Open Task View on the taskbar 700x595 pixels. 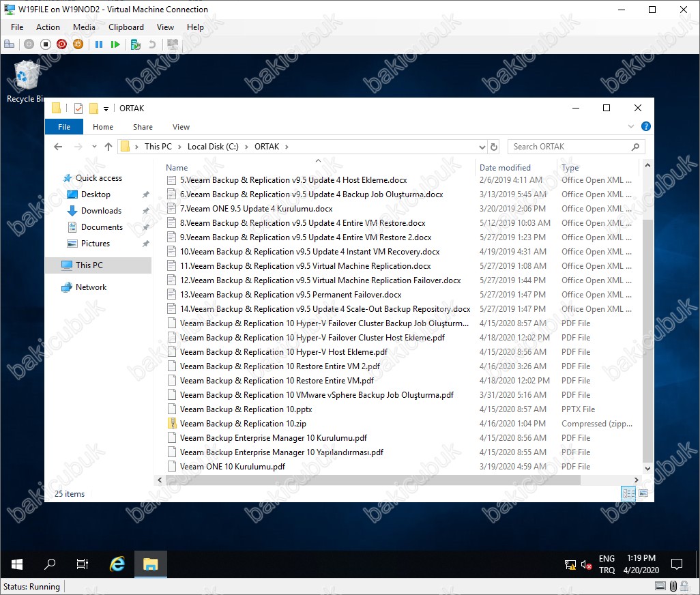pyautogui.click(x=83, y=564)
